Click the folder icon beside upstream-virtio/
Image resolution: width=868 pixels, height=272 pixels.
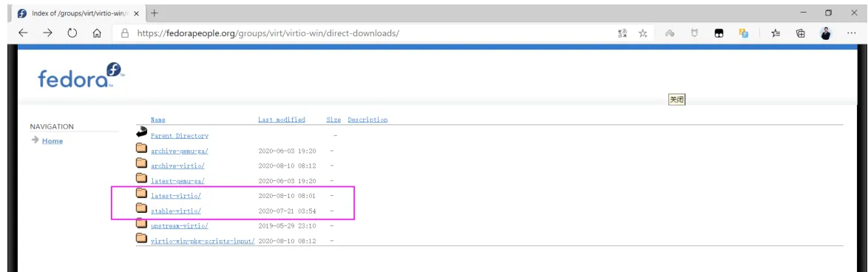click(142, 223)
